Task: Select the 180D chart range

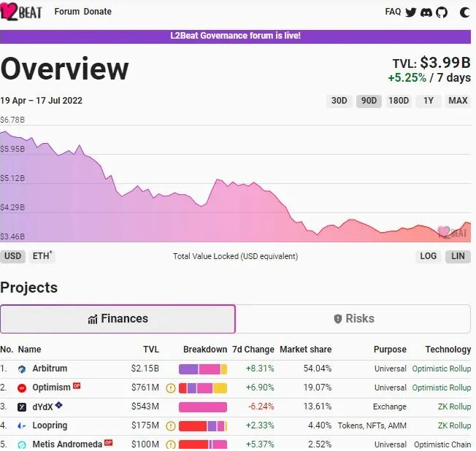Action: point(399,101)
